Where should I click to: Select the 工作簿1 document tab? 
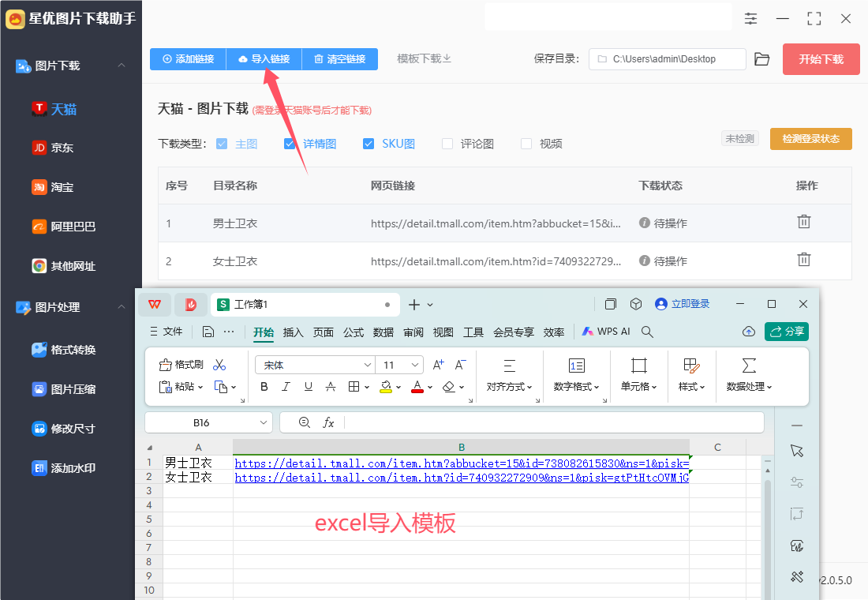click(x=305, y=304)
